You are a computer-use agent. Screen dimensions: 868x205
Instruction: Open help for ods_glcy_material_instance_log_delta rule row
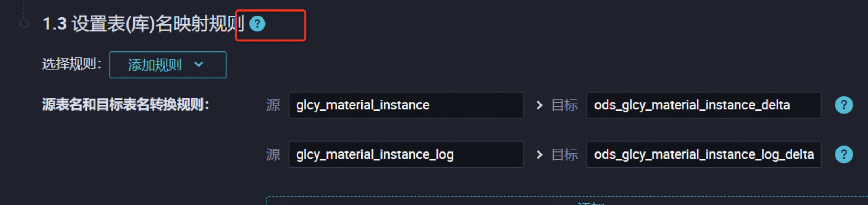pos(843,154)
